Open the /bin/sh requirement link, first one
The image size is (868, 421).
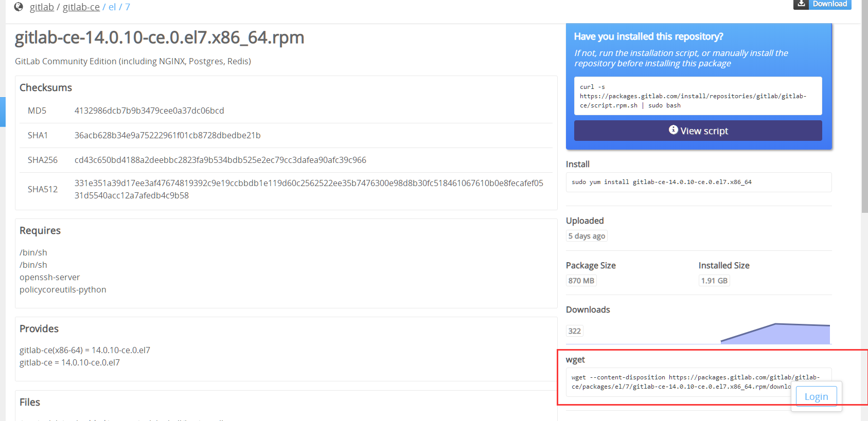33,252
